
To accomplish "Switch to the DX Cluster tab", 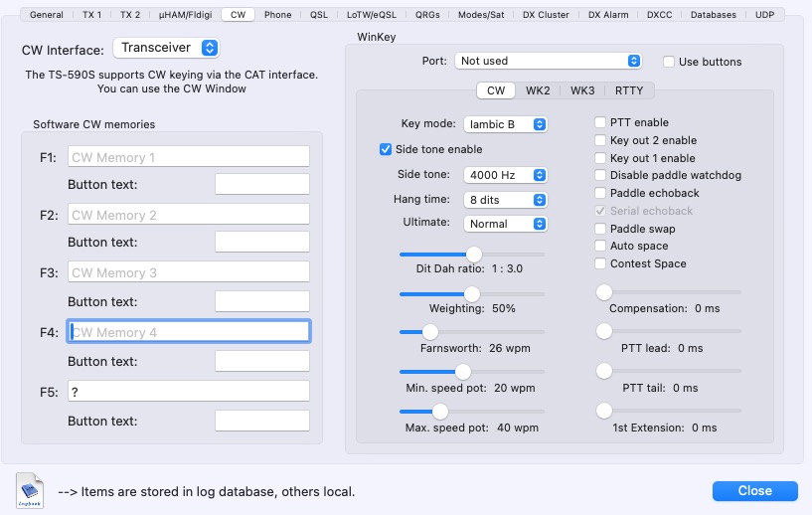I will coord(545,15).
